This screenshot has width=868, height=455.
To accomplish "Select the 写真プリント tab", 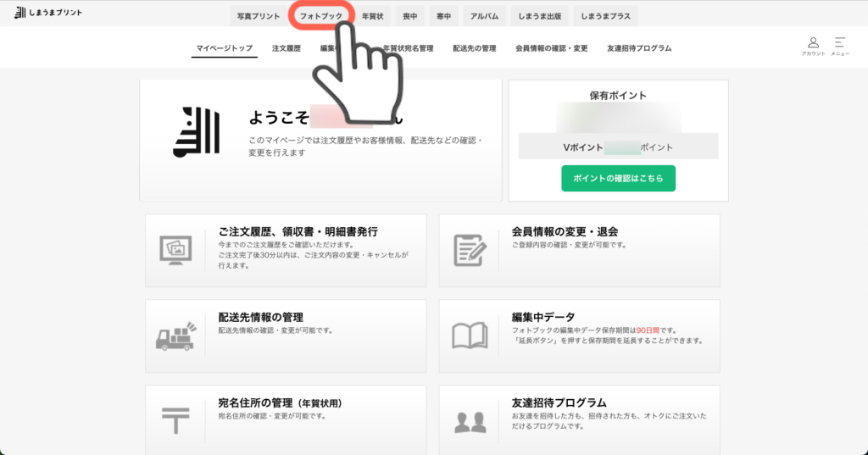I will coord(259,16).
